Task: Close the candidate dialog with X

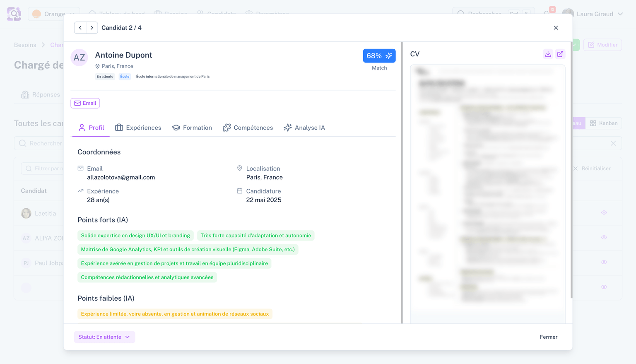Action: point(556,28)
